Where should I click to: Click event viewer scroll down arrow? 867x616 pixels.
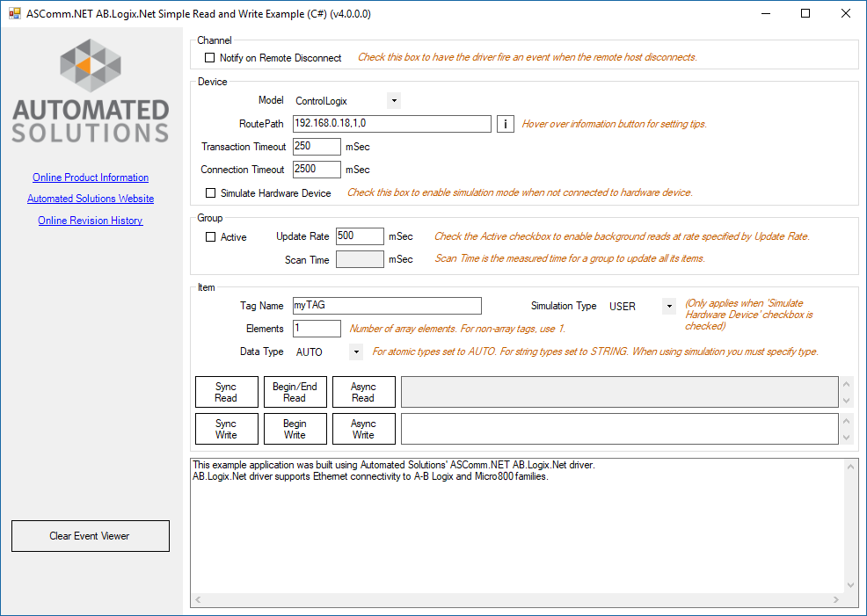click(x=851, y=585)
